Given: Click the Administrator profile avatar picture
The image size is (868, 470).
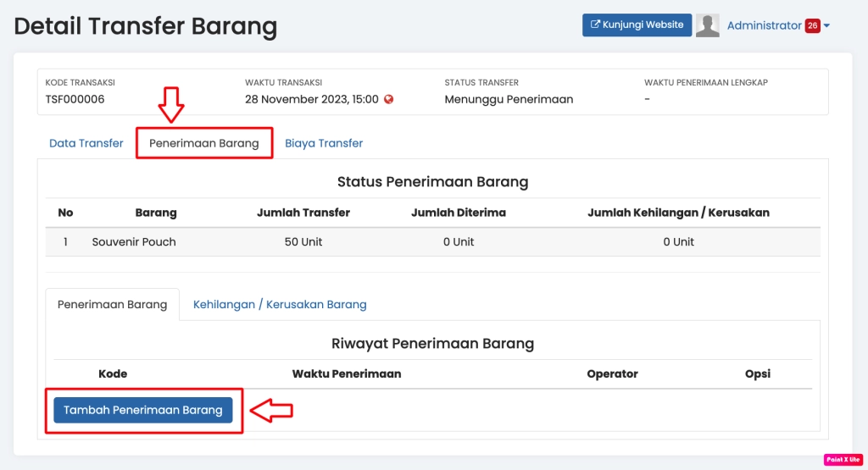Looking at the screenshot, I should 707,25.
